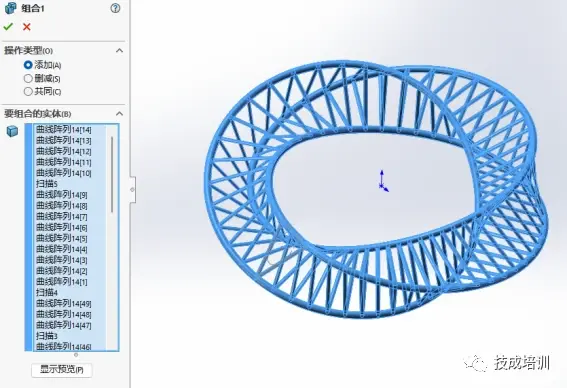Click the solid body cube icon beside list
567x388 pixels.
pyautogui.click(x=12, y=131)
